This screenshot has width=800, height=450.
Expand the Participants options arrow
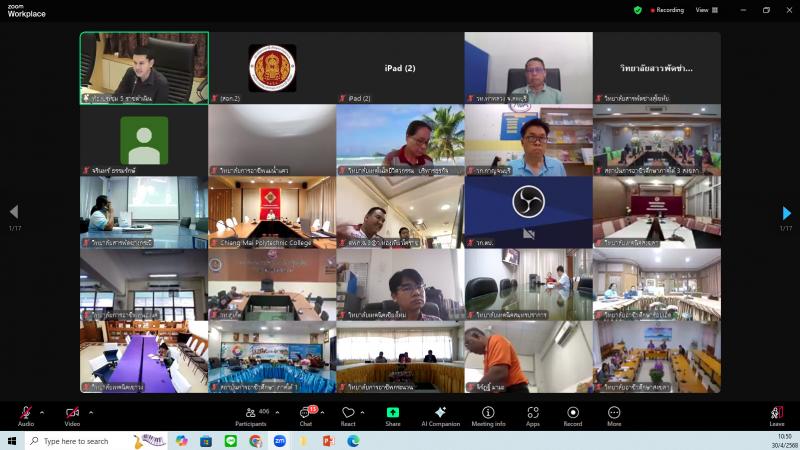click(277, 412)
